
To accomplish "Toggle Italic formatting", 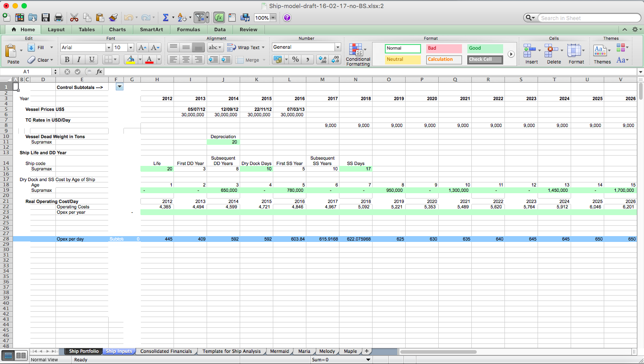I will pos(79,59).
